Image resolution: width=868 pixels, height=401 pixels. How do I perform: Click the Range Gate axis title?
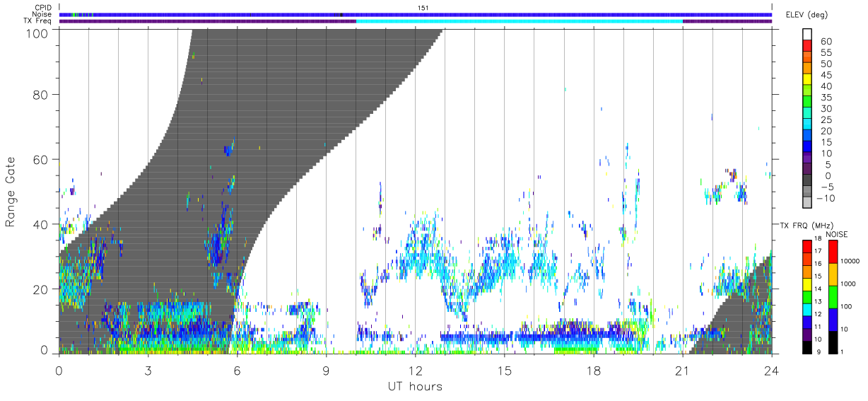coord(11,192)
